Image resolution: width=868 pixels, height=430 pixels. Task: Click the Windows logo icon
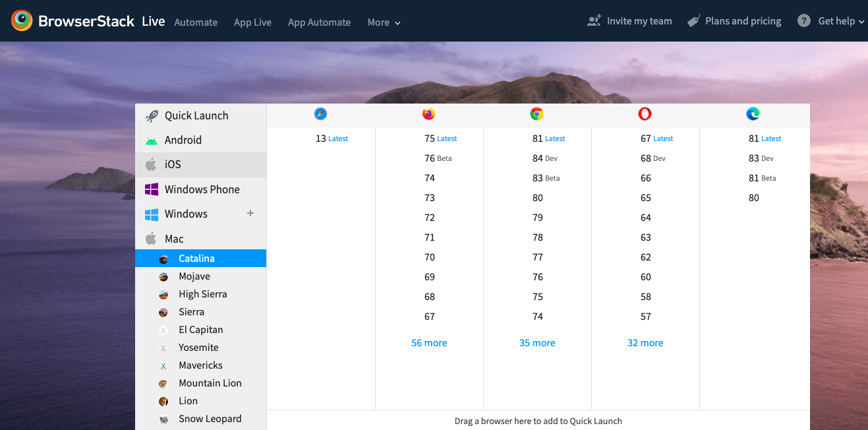(152, 214)
